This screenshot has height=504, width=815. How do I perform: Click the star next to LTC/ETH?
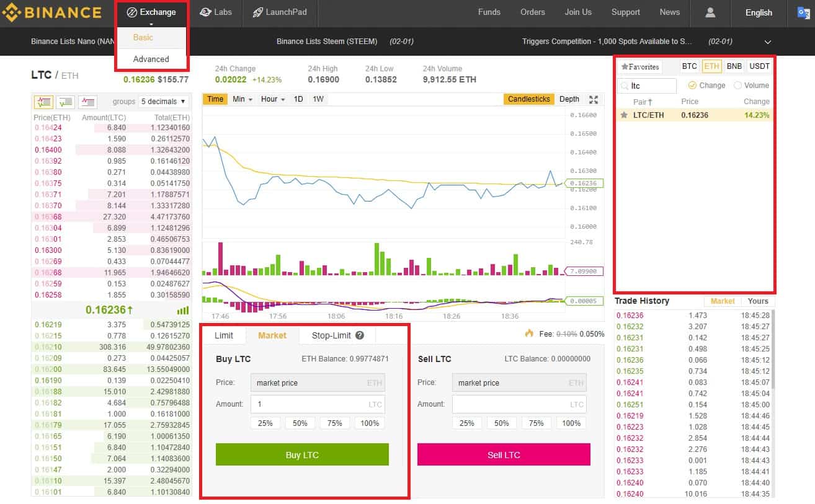(x=624, y=115)
